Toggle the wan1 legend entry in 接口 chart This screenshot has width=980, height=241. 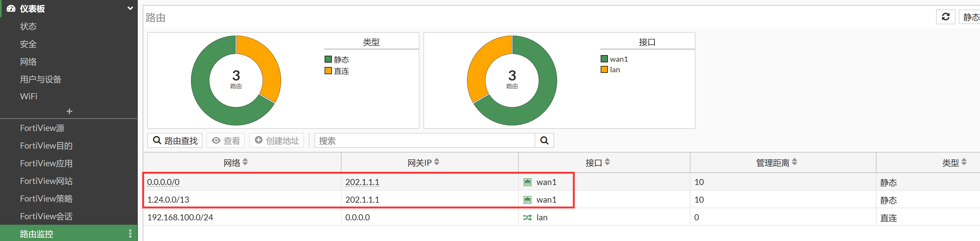coord(614,59)
